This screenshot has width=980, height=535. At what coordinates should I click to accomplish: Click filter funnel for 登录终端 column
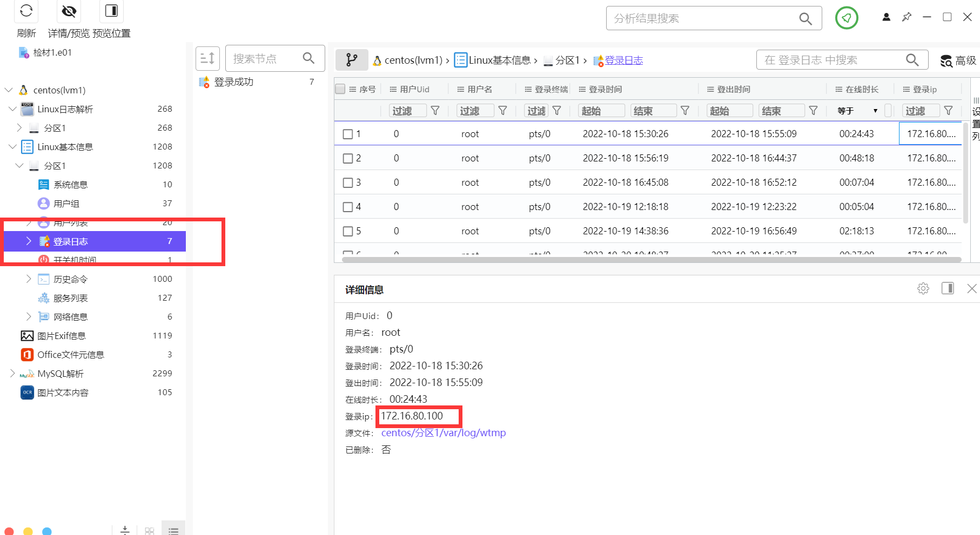point(557,111)
